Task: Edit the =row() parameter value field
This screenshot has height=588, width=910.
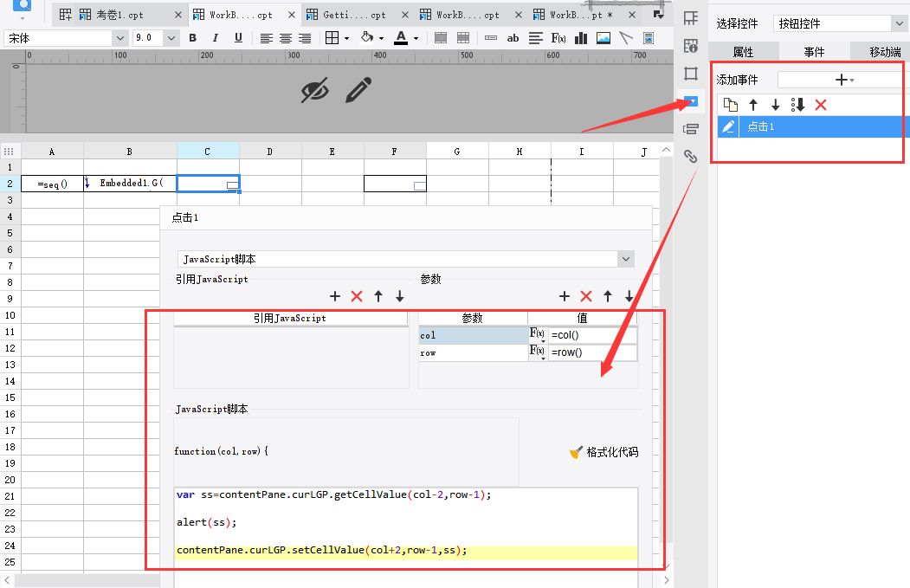Action: click(x=592, y=352)
